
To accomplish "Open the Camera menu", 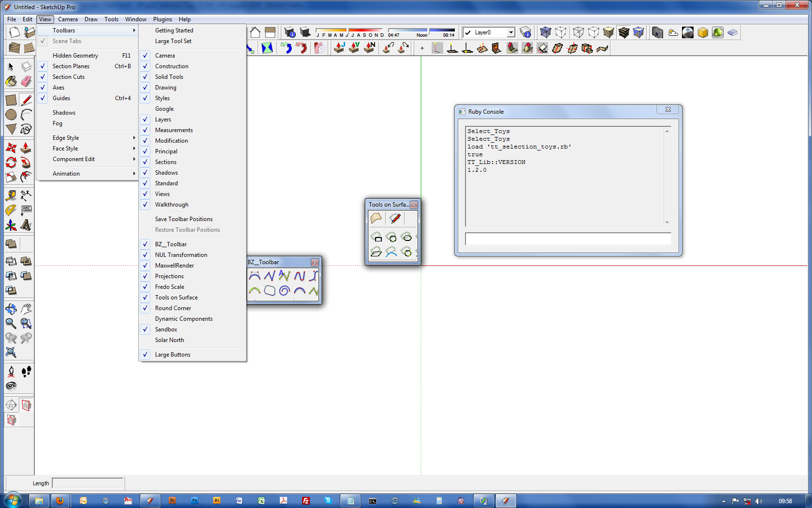I will coord(68,19).
